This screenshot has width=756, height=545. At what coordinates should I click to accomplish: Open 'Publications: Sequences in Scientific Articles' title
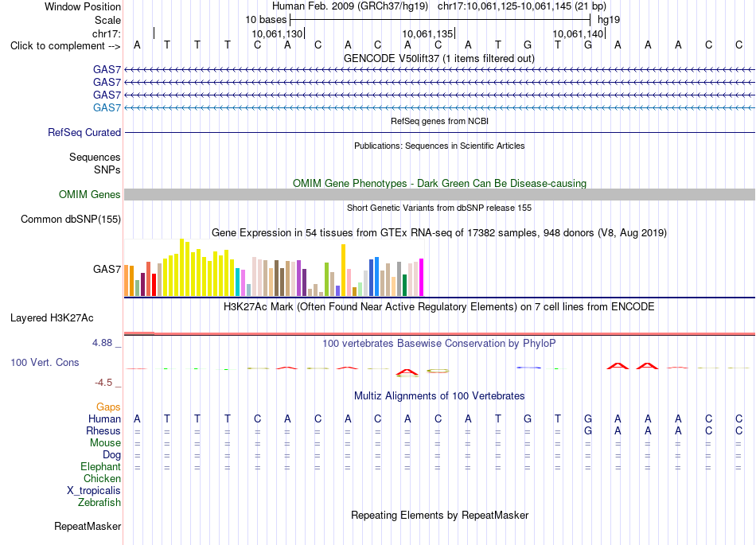439,146
